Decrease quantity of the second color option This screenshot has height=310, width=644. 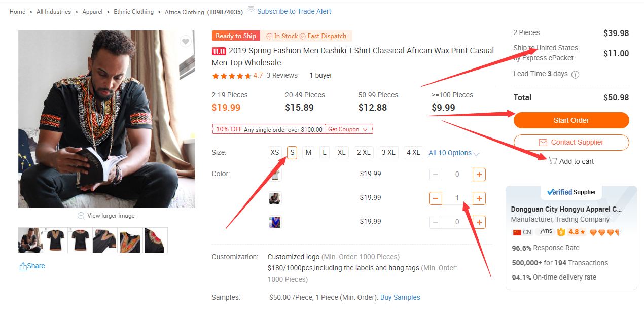436,198
